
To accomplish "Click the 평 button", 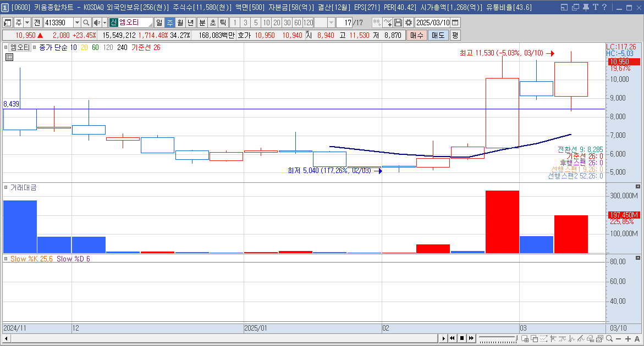I will (x=455, y=35).
